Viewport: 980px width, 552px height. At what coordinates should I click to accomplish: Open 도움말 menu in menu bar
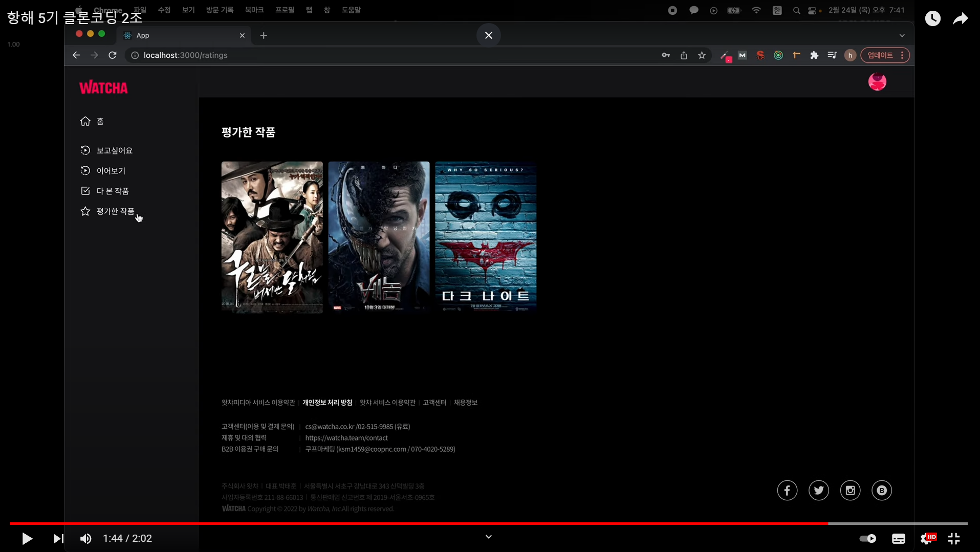(351, 10)
